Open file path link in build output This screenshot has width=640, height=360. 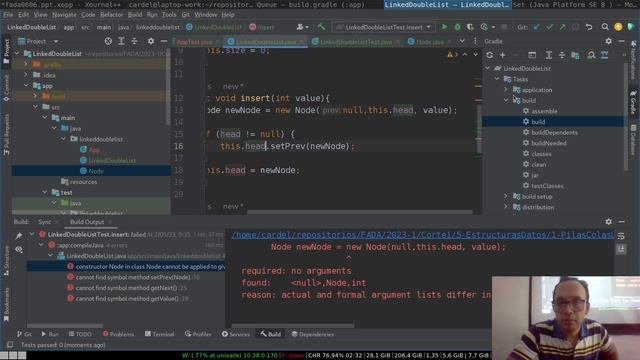(422, 235)
